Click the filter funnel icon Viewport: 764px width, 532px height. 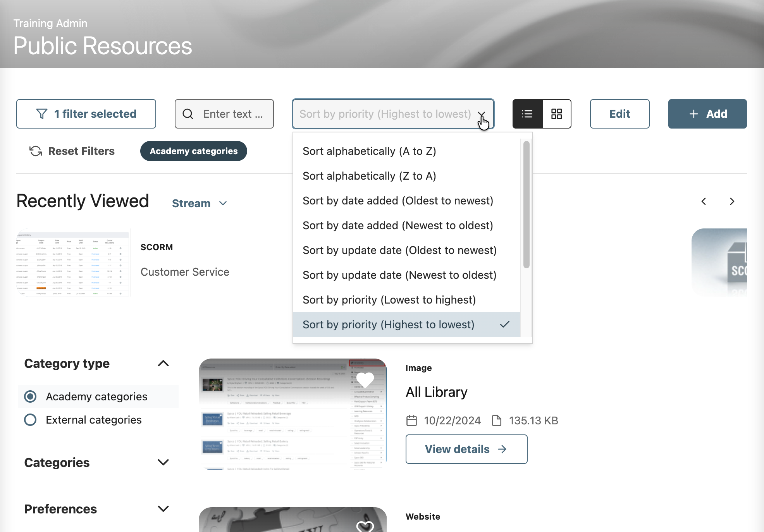[x=42, y=114]
